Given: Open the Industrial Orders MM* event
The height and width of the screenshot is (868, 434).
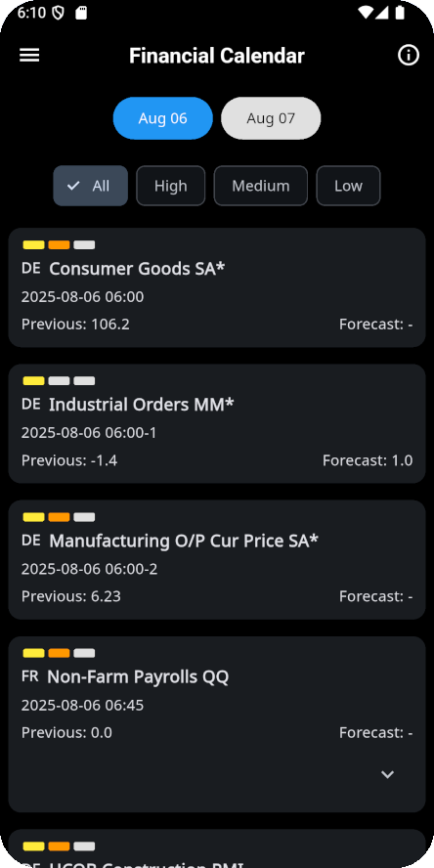Looking at the screenshot, I should point(217,423).
